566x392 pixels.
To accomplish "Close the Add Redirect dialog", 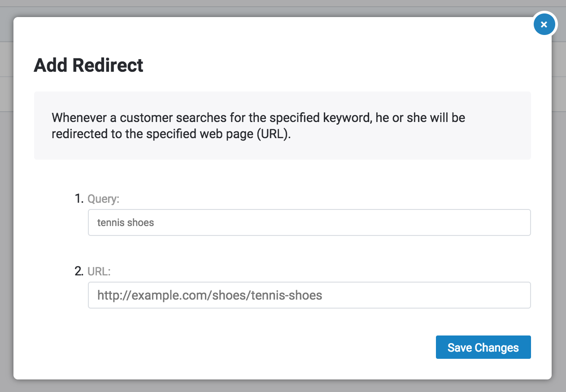I will [544, 25].
